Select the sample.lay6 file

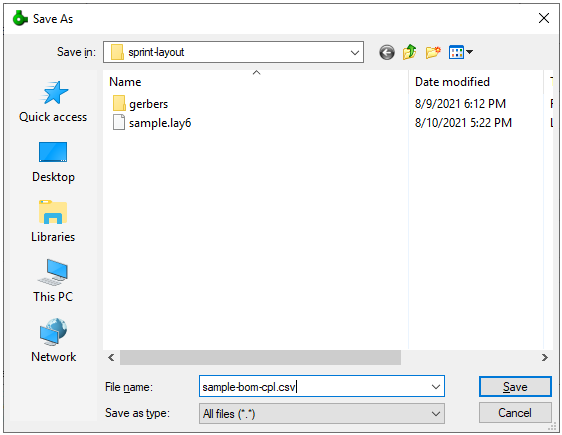click(152, 123)
